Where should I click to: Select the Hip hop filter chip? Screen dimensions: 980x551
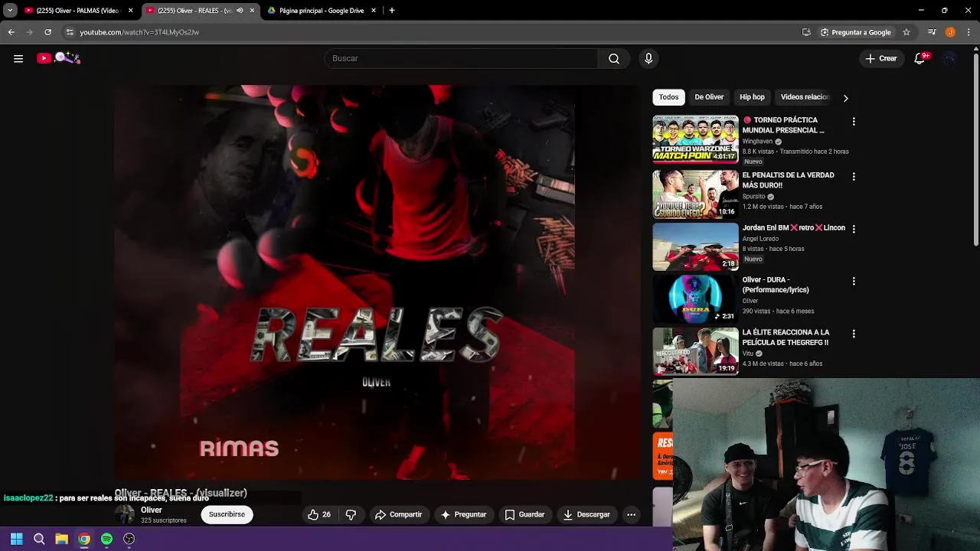coord(752,97)
